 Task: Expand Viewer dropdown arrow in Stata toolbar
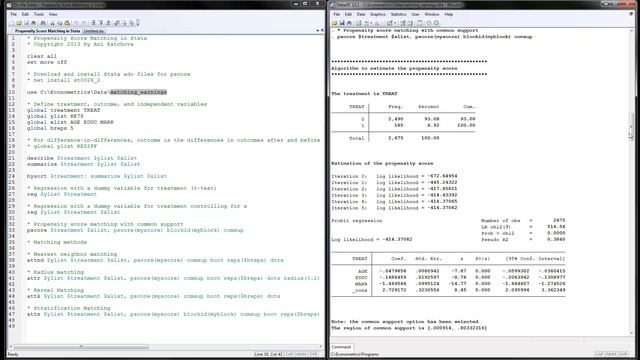[371, 23]
